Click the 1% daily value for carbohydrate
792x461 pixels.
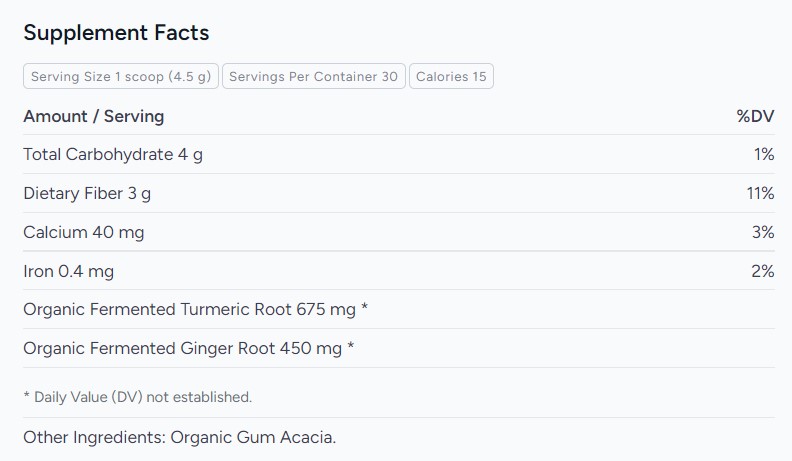click(764, 155)
